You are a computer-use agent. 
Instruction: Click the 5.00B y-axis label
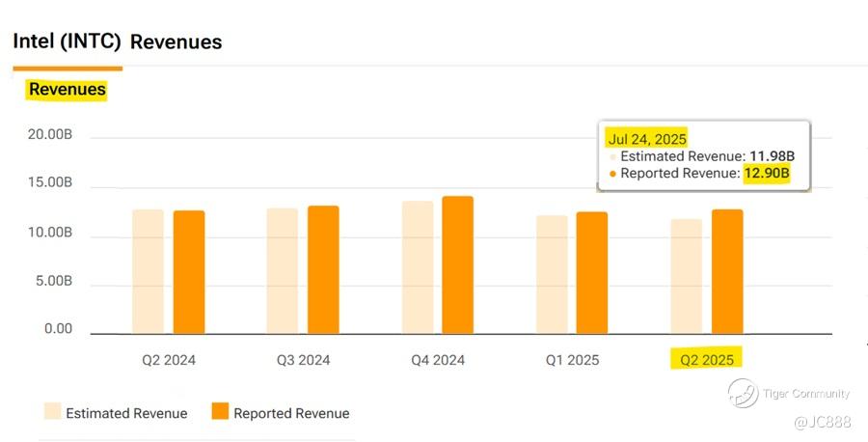pyautogui.click(x=54, y=281)
